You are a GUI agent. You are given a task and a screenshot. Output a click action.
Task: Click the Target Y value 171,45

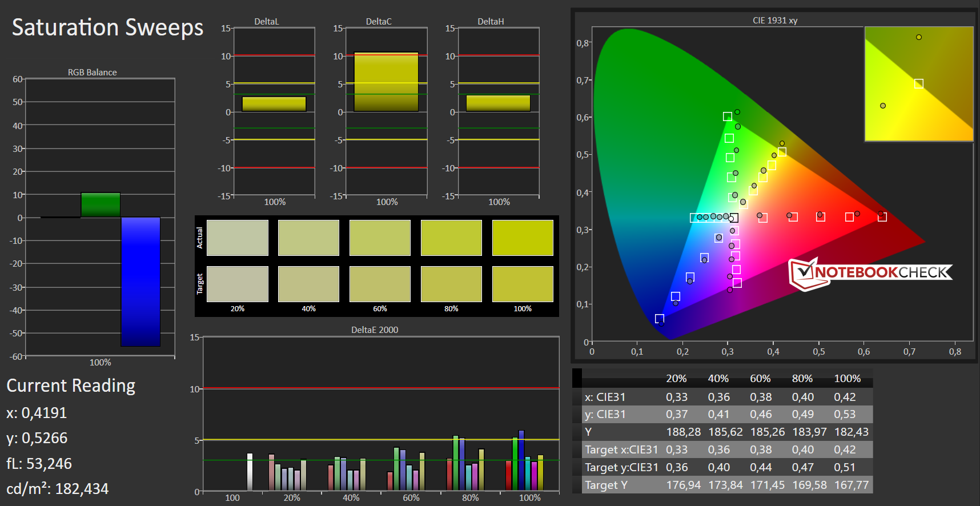tap(768, 485)
